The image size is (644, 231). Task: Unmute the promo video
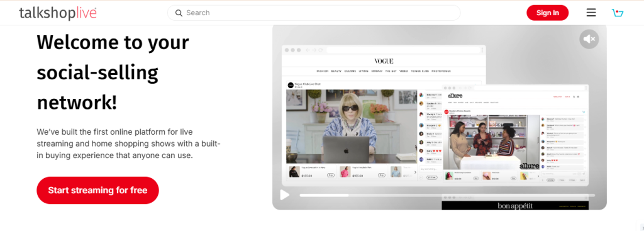click(x=589, y=39)
